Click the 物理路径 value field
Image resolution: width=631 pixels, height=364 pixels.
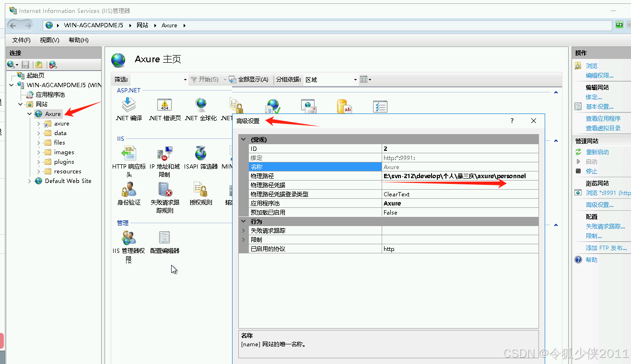[460, 176]
